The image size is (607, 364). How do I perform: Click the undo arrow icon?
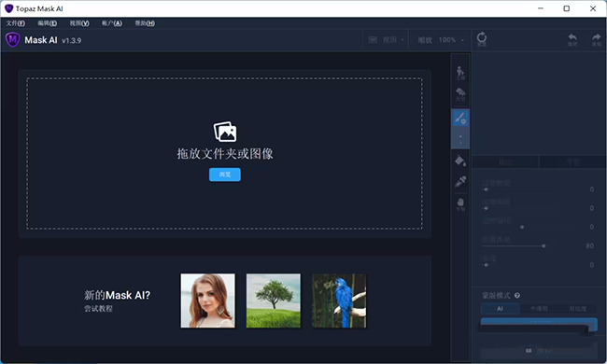click(572, 39)
